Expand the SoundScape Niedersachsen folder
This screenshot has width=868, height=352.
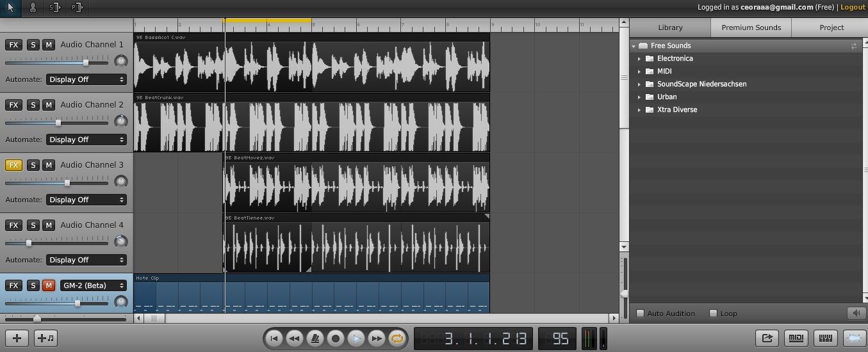click(x=639, y=84)
